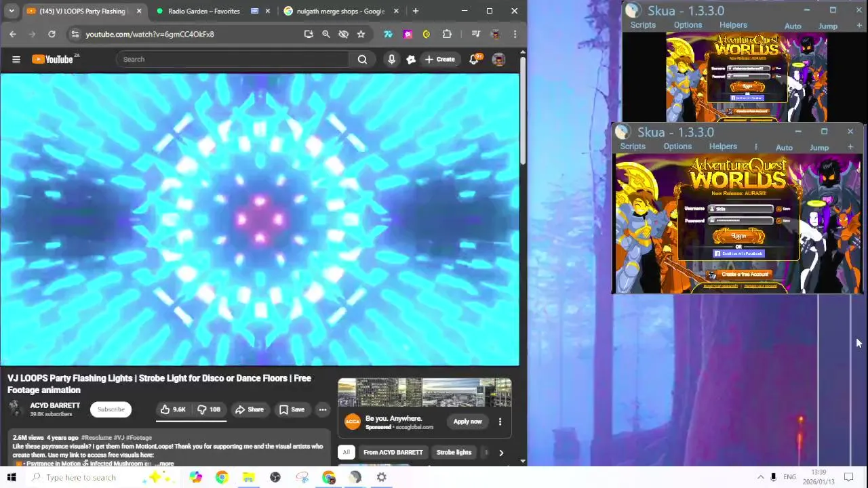Expand description with the ...more link
The image size is (868, 488).
pos(163,464)
